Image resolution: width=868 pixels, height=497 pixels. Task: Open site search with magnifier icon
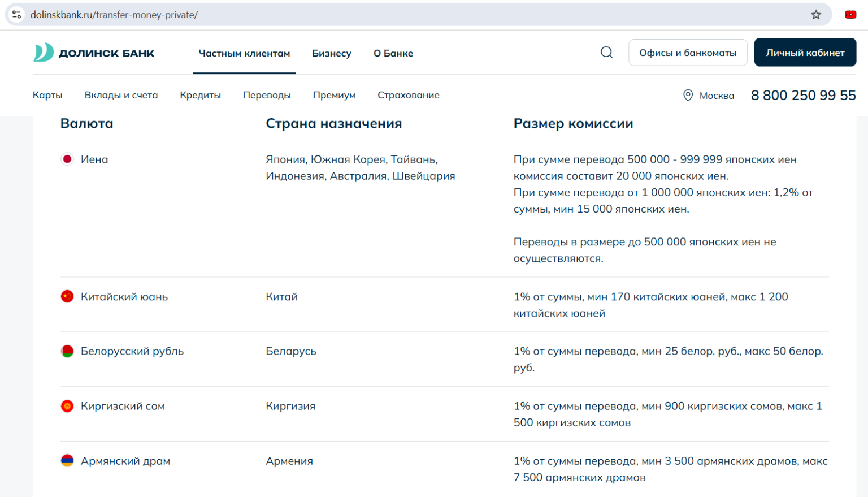click(x=606, y=53)
